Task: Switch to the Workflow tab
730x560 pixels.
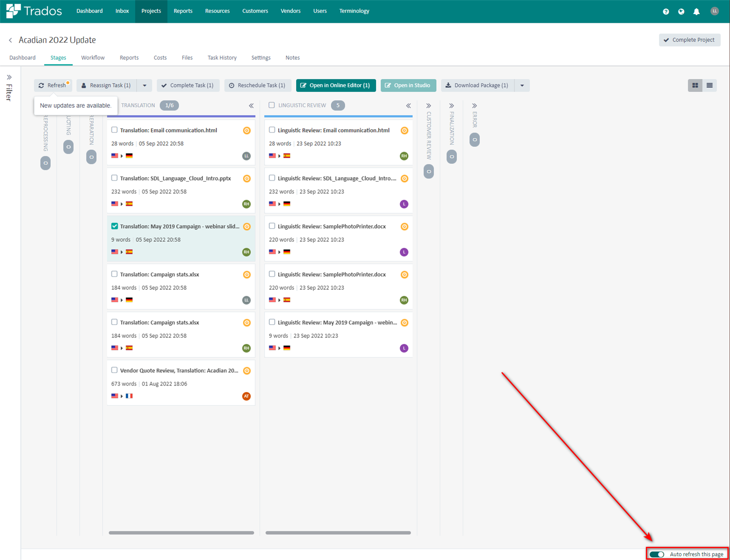Action: coord(93,58)
